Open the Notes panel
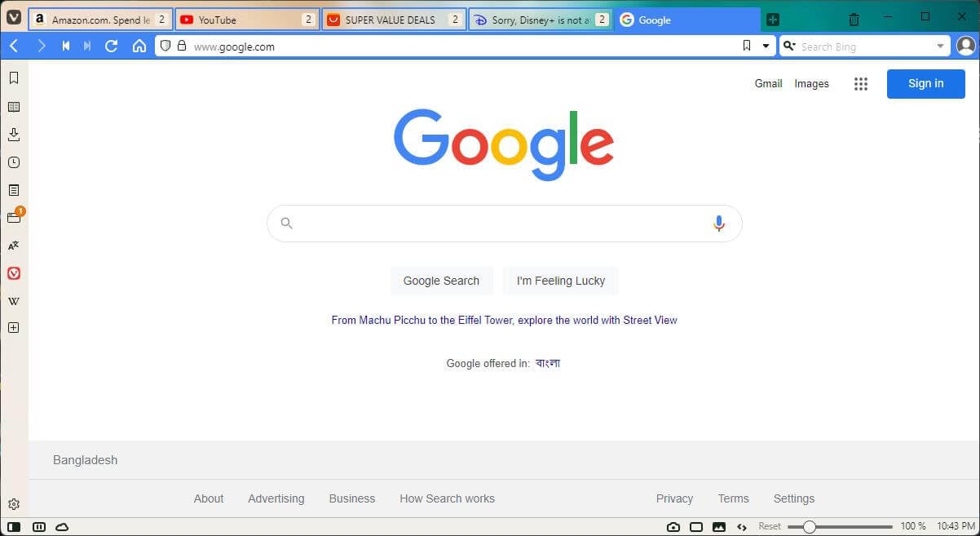 [14, 190]
